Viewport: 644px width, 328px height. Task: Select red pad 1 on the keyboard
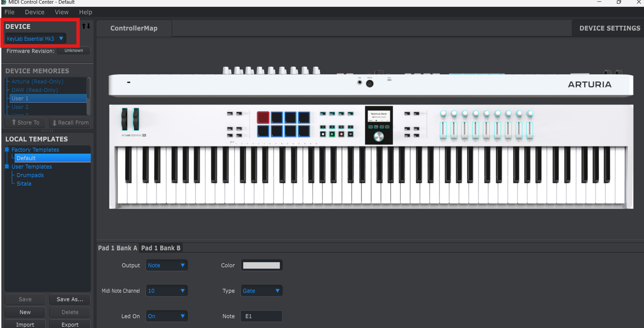click(263, 117)
